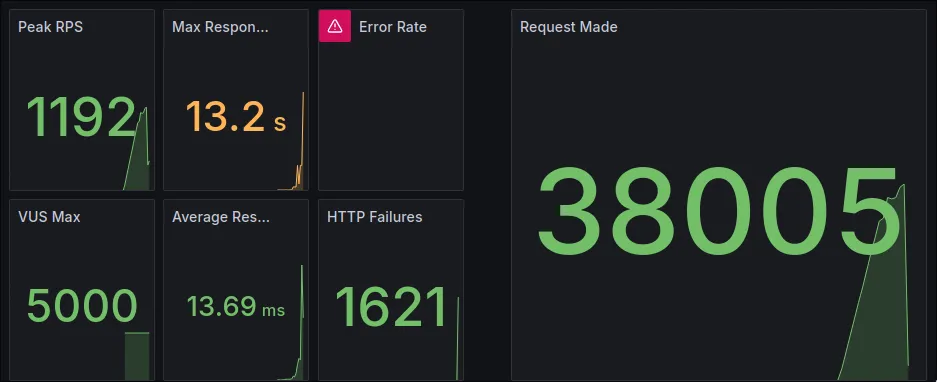Image resolution: width=937 pixels, height=382 pixels.
Task: Click the Peak RPS green sparkline
Action: [137, 149]
